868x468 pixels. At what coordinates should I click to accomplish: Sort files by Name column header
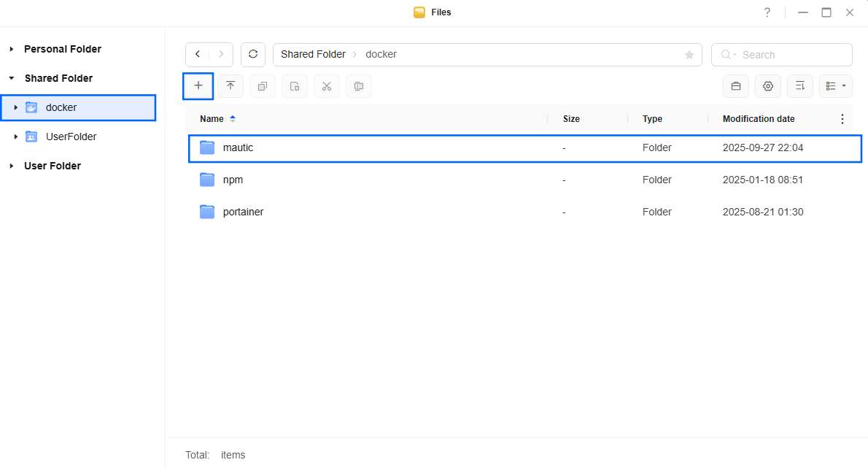pos(212,119)
